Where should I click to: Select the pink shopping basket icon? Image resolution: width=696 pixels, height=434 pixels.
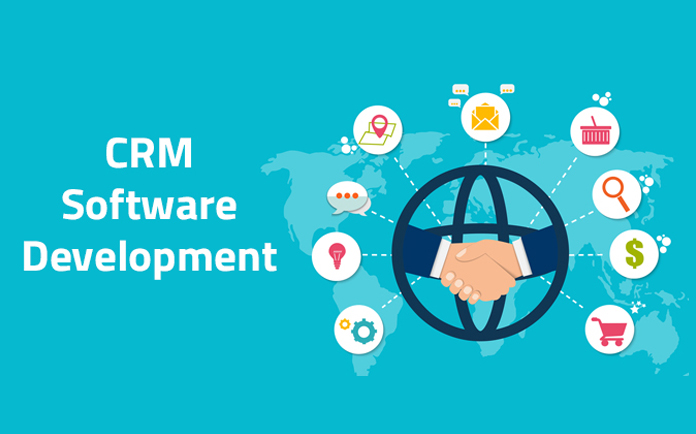point(595,131)
